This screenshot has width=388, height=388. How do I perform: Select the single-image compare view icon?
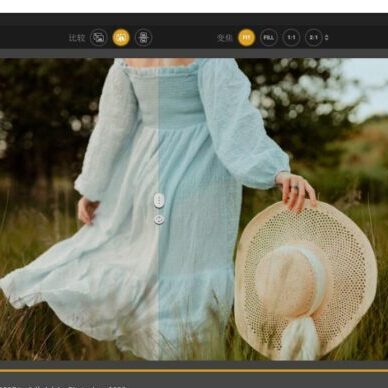pyautogui.click(x=99, y=37)
